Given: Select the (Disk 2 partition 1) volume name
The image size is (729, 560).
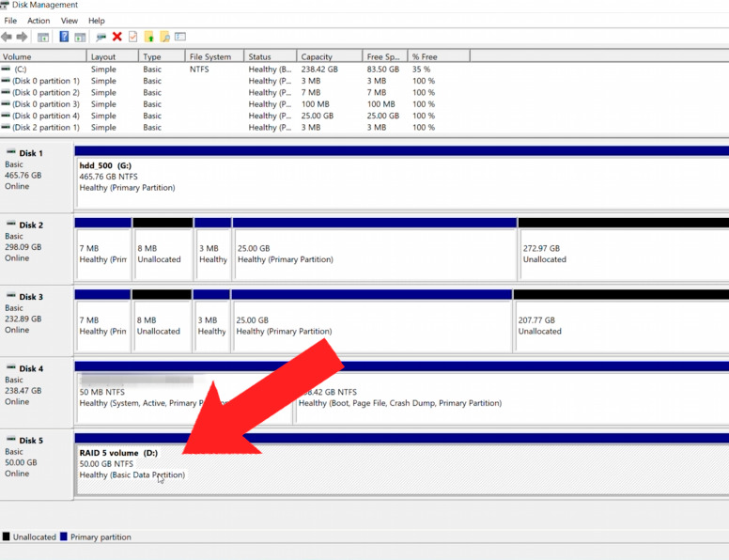Looking at the screenshot, I should (x=45, y=127).
